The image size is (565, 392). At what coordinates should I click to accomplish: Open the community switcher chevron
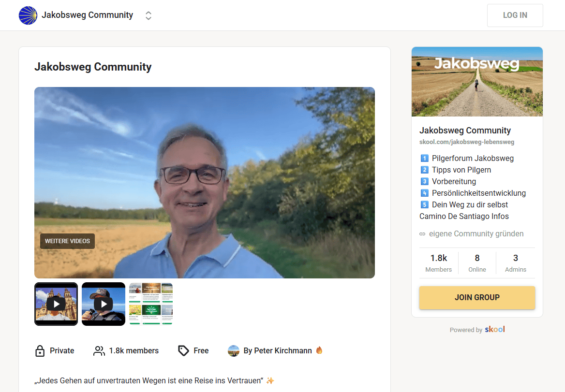(x=148, y=15)
